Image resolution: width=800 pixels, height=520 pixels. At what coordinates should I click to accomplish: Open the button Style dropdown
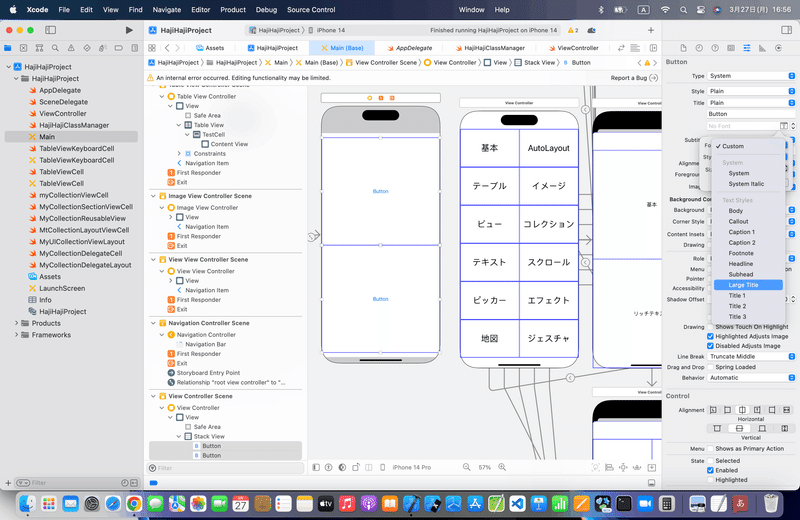pyautogui.click(x=751, y=91)
